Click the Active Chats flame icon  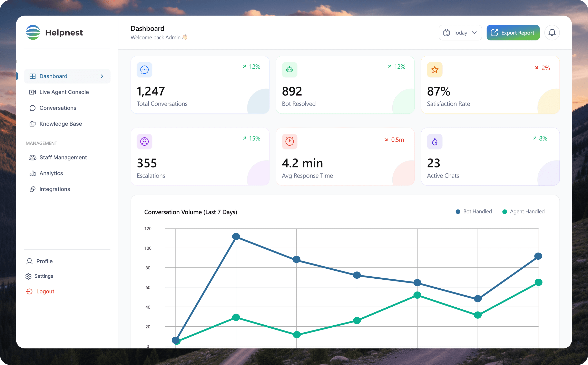click(x=434, y=142)
